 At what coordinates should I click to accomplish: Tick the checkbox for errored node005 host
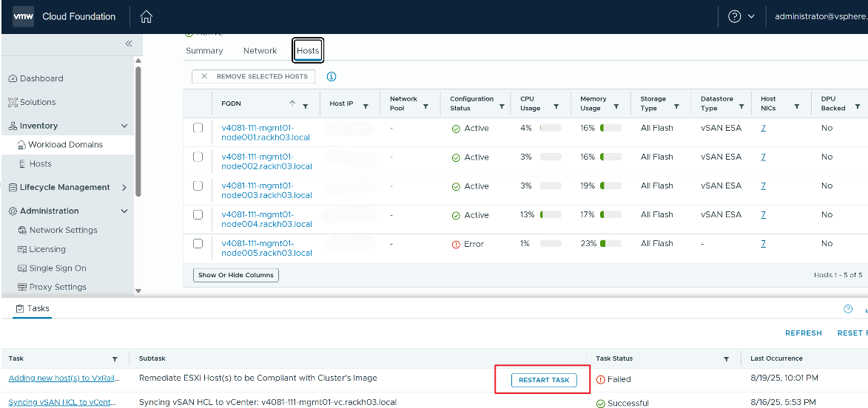tap(198, 243)
